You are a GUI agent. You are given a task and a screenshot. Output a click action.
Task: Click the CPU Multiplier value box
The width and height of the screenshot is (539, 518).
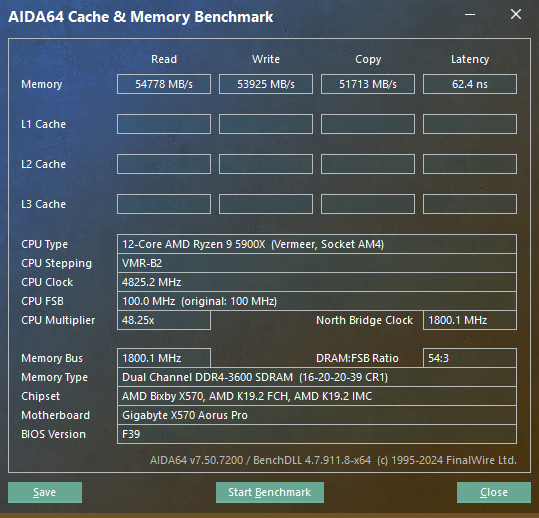tap(164, 320)
